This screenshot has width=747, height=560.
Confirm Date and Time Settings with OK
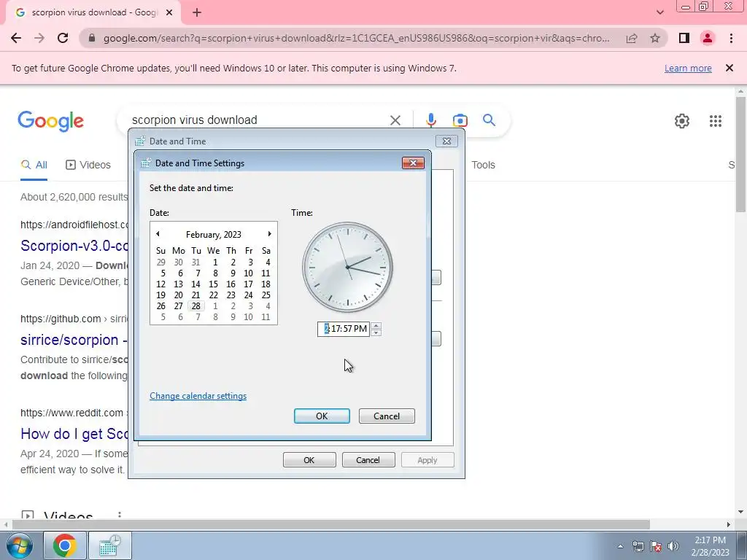pos(322,416)
